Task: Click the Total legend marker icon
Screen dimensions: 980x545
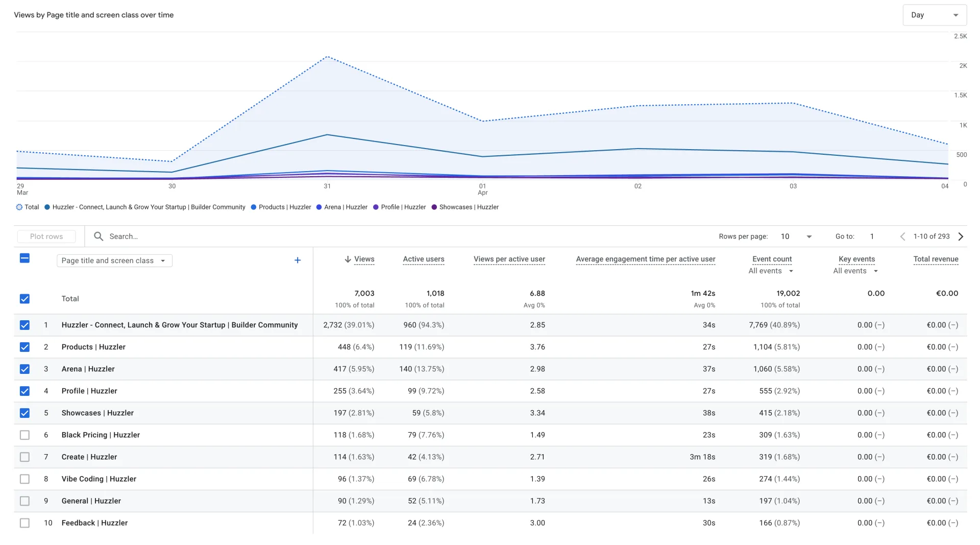Action: click(19, 207)
